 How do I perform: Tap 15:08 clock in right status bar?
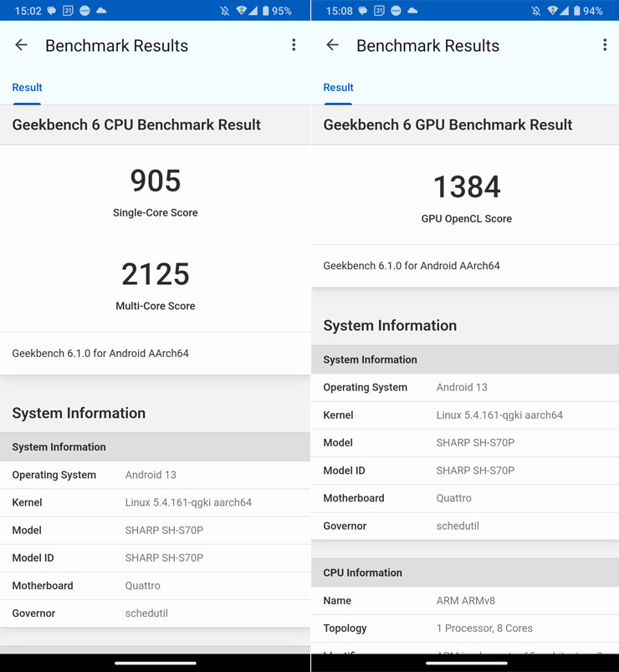click(339, 11)
